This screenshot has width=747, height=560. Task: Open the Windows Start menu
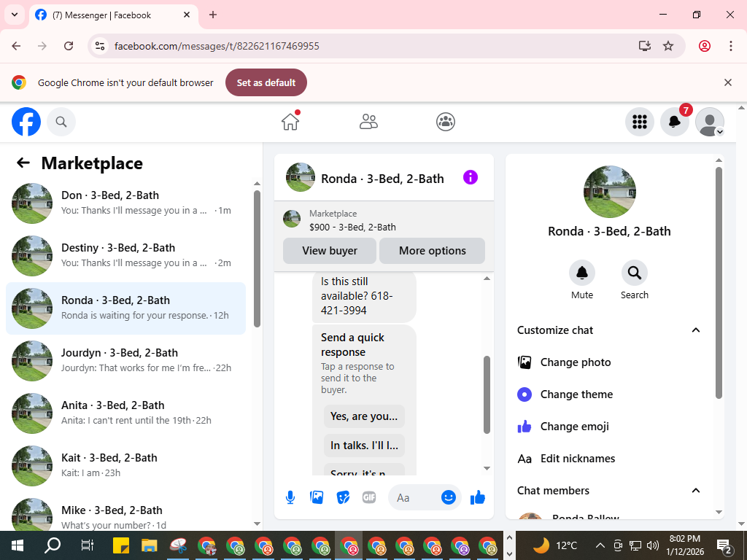point(18,545)
